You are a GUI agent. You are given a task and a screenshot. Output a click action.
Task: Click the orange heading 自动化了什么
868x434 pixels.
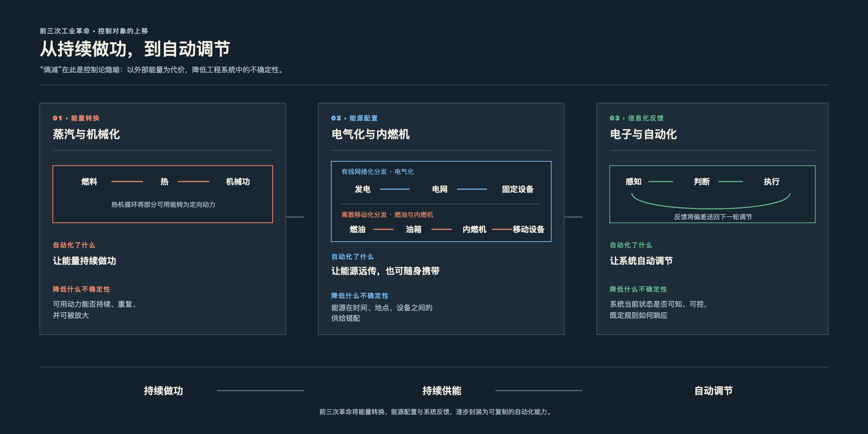click(74, 245)
